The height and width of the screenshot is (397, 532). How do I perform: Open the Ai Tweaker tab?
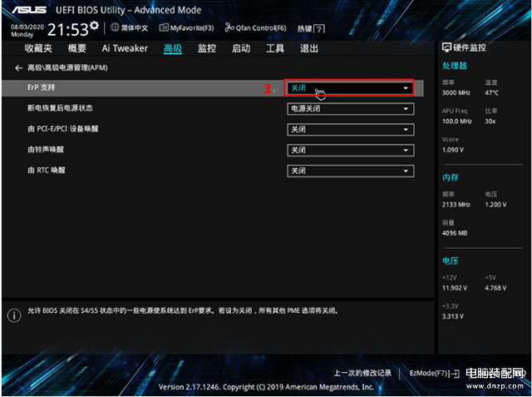pyautogui.click(x=125, y=48)
